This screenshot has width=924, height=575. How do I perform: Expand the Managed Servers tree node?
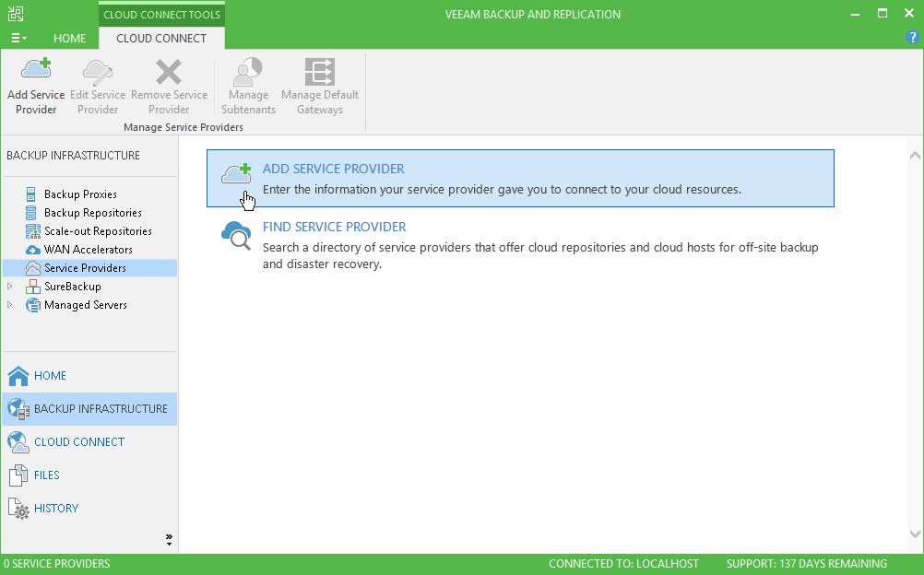[10, 305]
